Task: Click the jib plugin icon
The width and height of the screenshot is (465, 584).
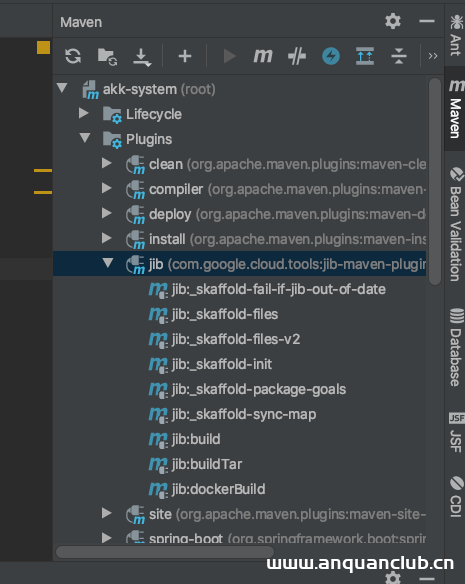Action: pos(135,264)
